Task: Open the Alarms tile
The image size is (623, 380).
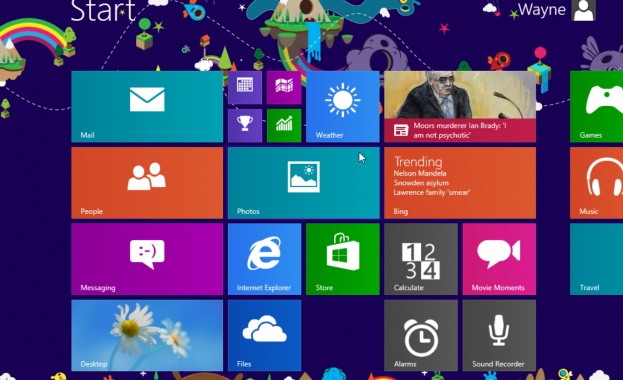Action: click(x=421, y=335)
